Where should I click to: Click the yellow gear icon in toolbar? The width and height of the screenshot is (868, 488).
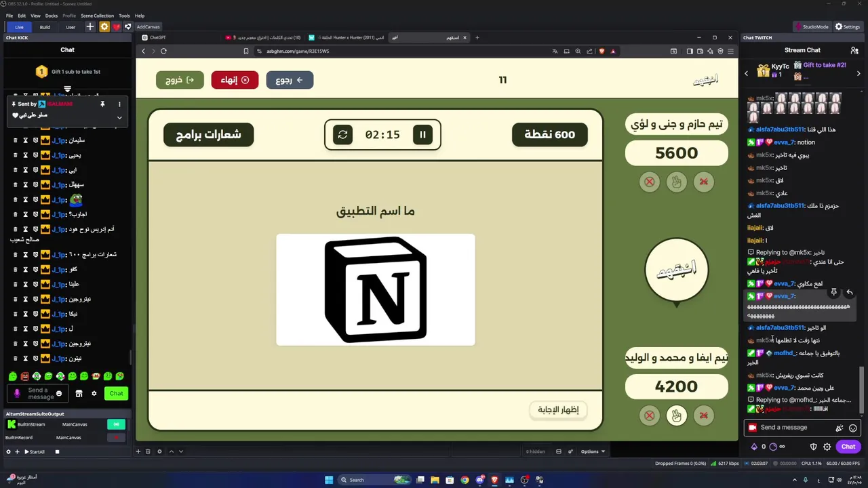(104, 27)
